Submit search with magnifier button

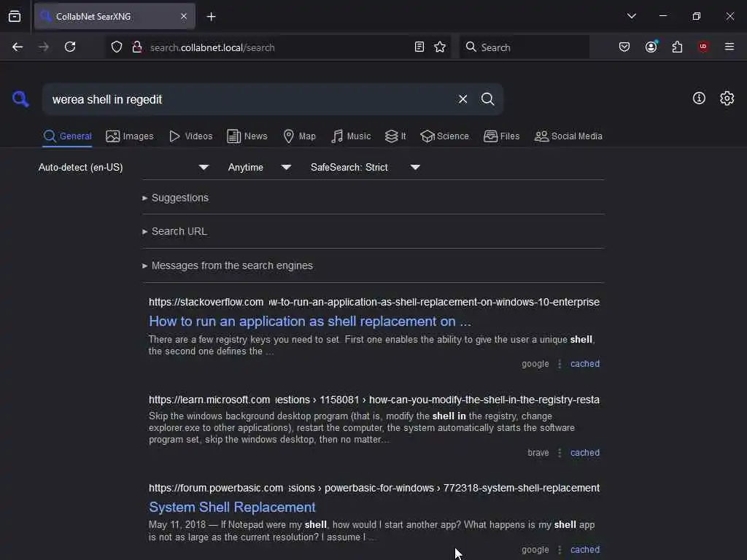point(487,99)
